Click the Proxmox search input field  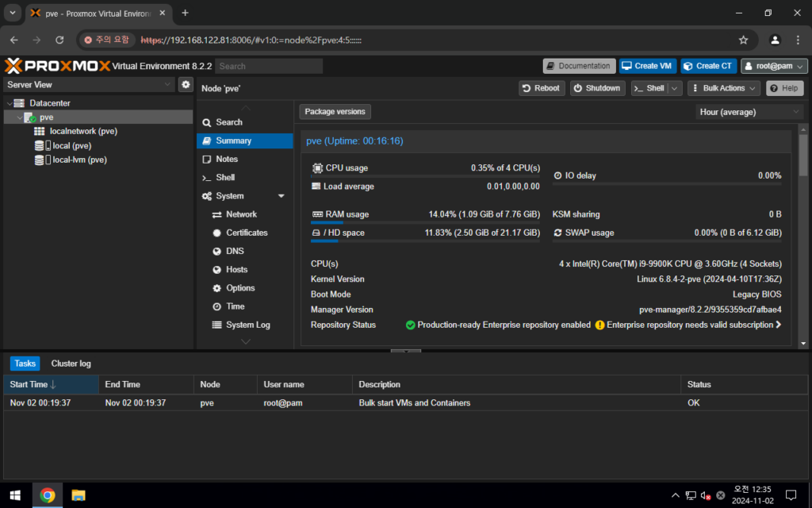pyautogui.click(x=269, y=66)
